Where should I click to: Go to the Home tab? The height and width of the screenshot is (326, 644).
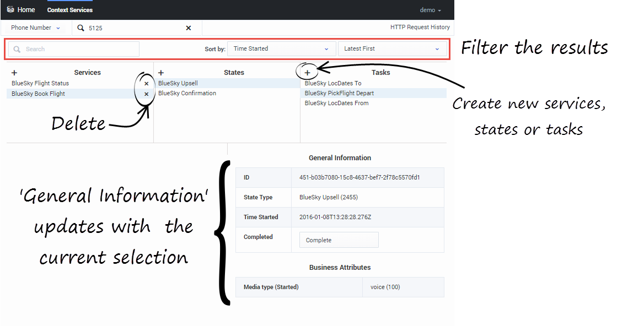26,10
